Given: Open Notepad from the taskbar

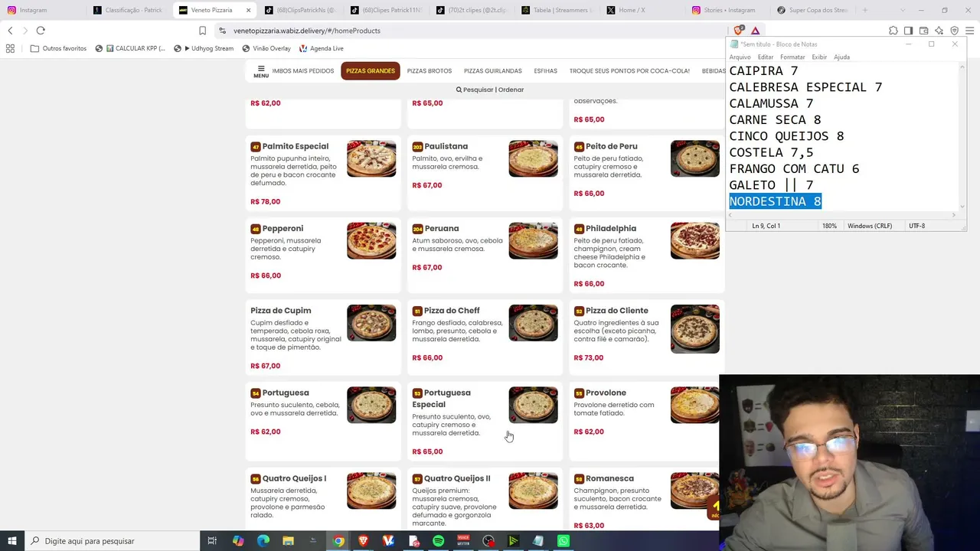Looking at the screenshot, I should [x=538, y=541].
